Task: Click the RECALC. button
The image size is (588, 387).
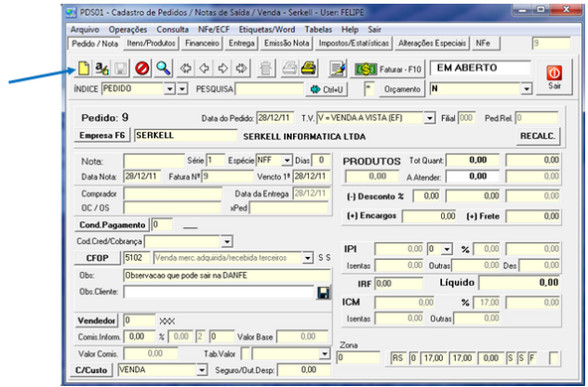Action: click(x=537, y=136)
